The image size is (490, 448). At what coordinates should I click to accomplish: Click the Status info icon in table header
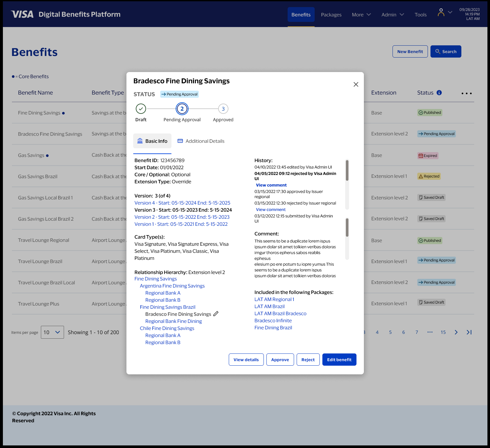[x=439, y=93]
